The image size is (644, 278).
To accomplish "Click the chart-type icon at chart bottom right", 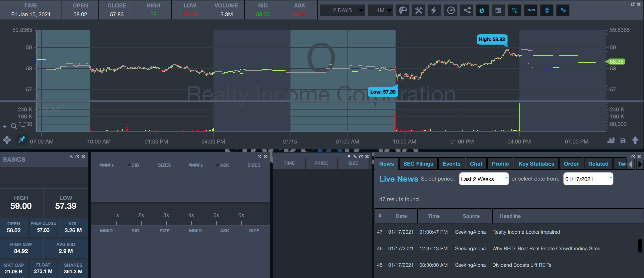I will tap(611, 141).
